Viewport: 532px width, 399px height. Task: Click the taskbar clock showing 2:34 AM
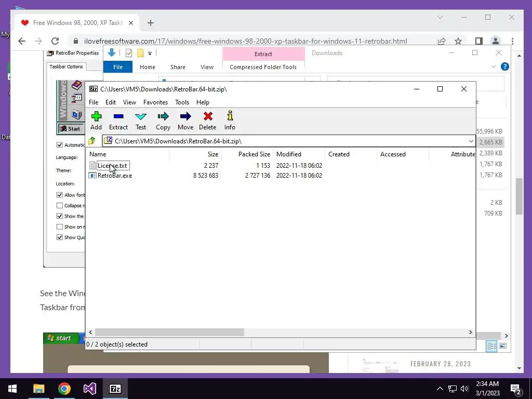487,389
